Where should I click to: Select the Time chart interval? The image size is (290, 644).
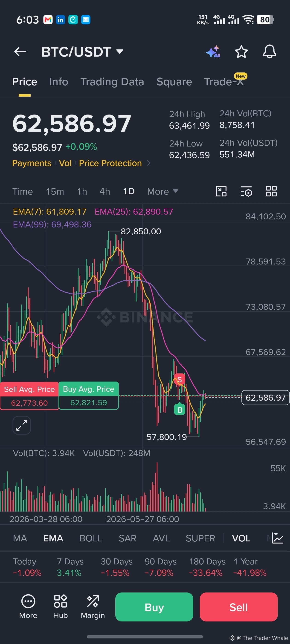pos(23,192)
